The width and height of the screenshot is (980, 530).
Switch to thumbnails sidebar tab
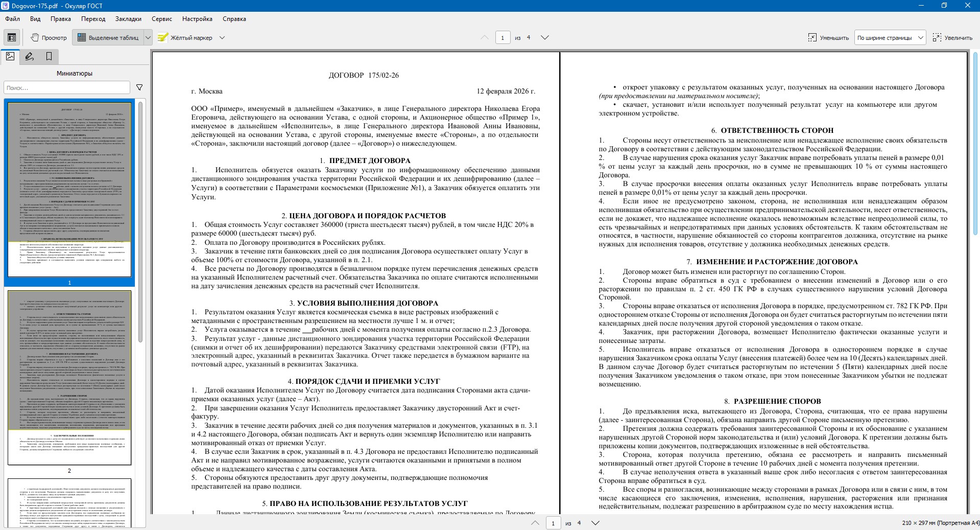pos(10,56)
